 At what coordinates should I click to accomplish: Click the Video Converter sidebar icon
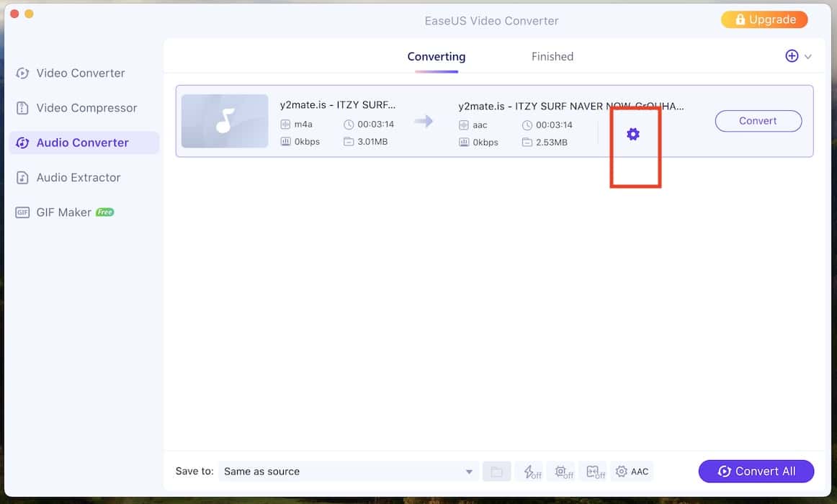[23, 73]
